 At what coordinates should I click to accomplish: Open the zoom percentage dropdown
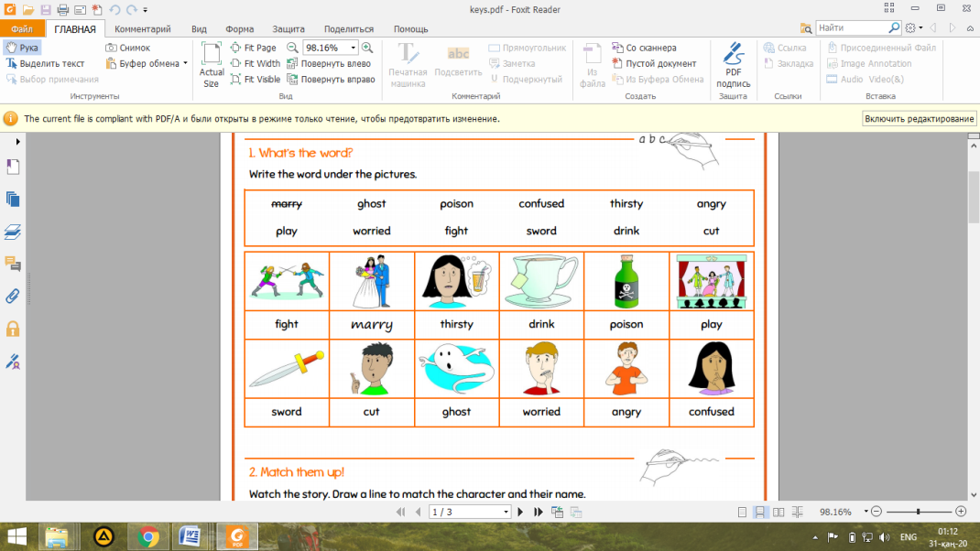coord(352,48)
